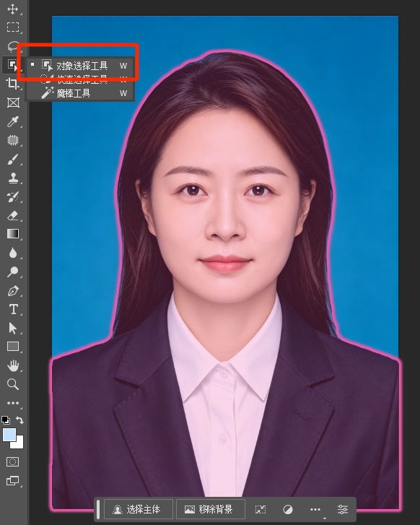Select the Gradient tool
Viewport: 420px width, 525px height.
[x=13, y=234]
